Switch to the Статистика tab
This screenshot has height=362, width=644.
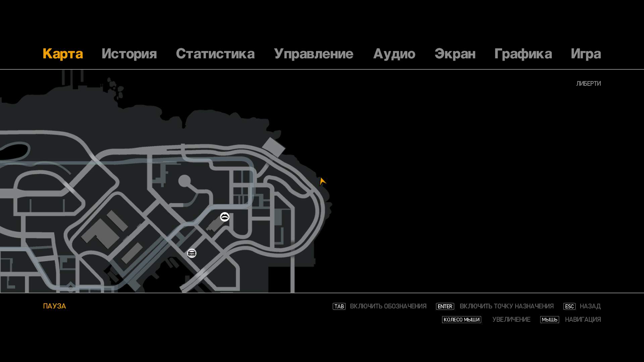[x=215, y=54]
